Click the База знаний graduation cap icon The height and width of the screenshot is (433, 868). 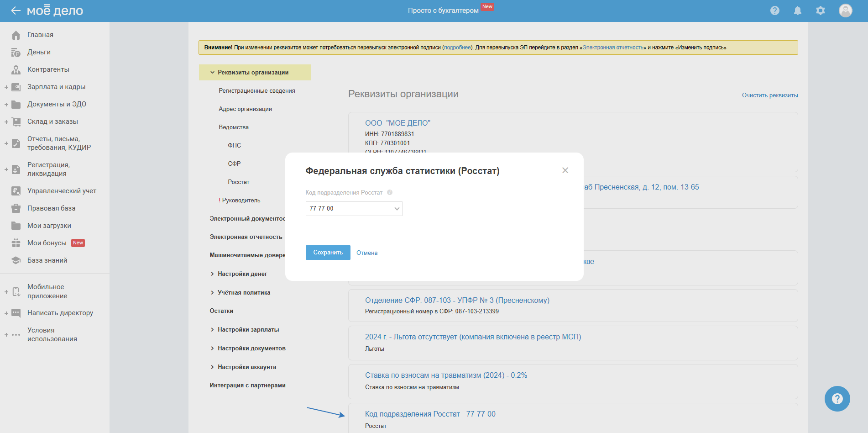[16, 261]
